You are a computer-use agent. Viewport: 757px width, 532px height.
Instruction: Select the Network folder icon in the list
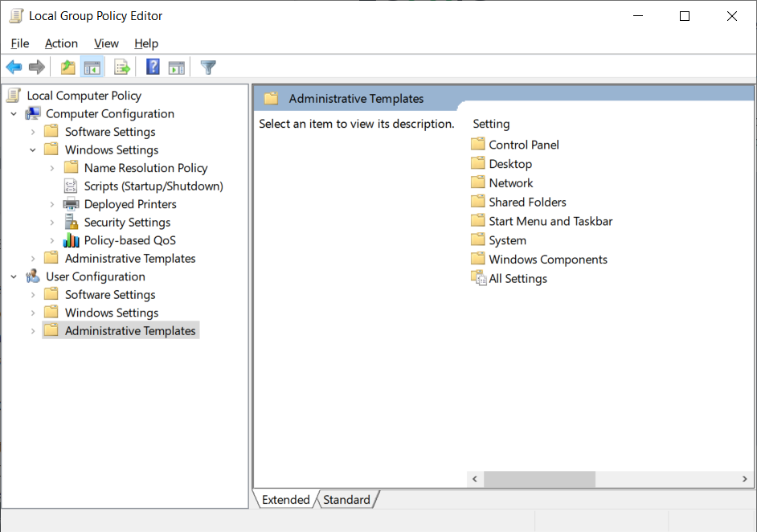tap(478, 182)
